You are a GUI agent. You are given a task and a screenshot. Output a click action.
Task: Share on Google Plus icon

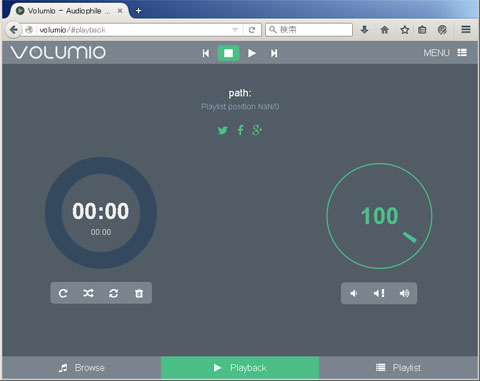tap(257, 130)
